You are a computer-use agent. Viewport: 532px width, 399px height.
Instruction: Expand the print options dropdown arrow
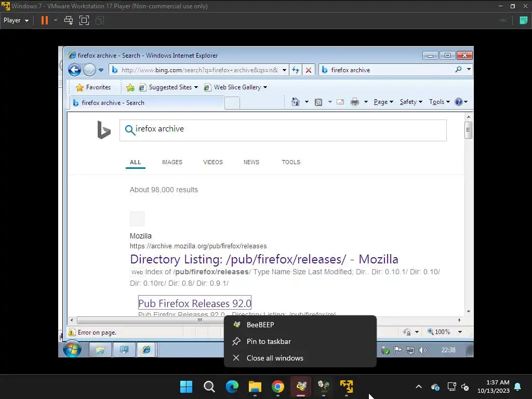coord(366,102)
